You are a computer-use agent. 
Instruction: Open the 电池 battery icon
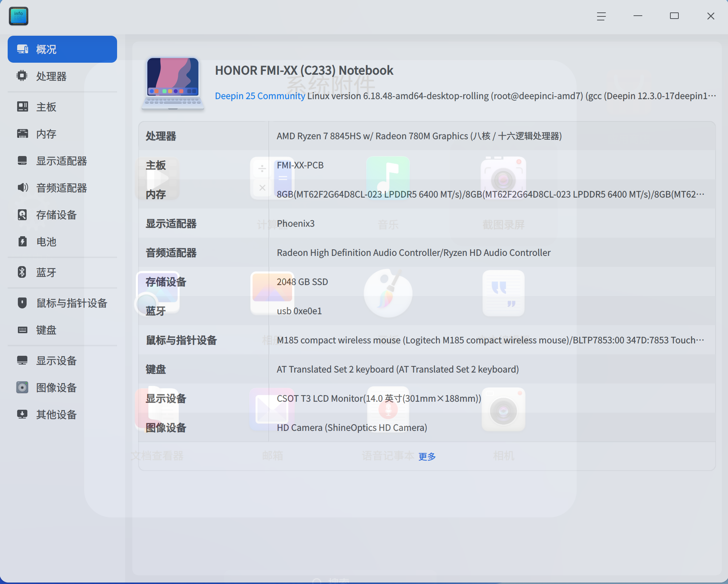coord(23,241)
